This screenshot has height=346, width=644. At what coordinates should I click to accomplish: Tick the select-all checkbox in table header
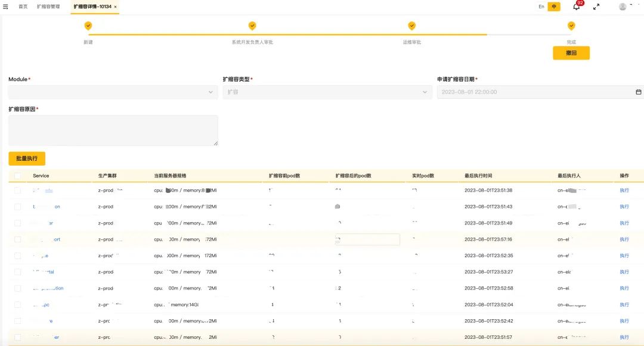pos(18,176)
